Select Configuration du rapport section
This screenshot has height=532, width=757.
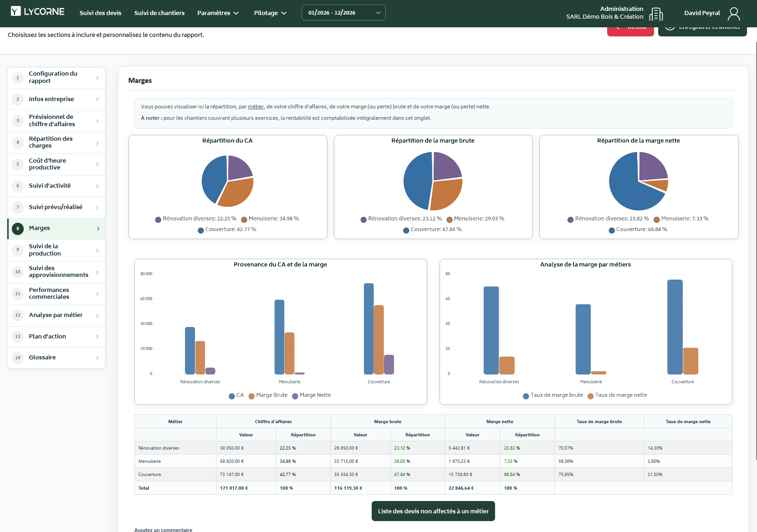[56, 77]
